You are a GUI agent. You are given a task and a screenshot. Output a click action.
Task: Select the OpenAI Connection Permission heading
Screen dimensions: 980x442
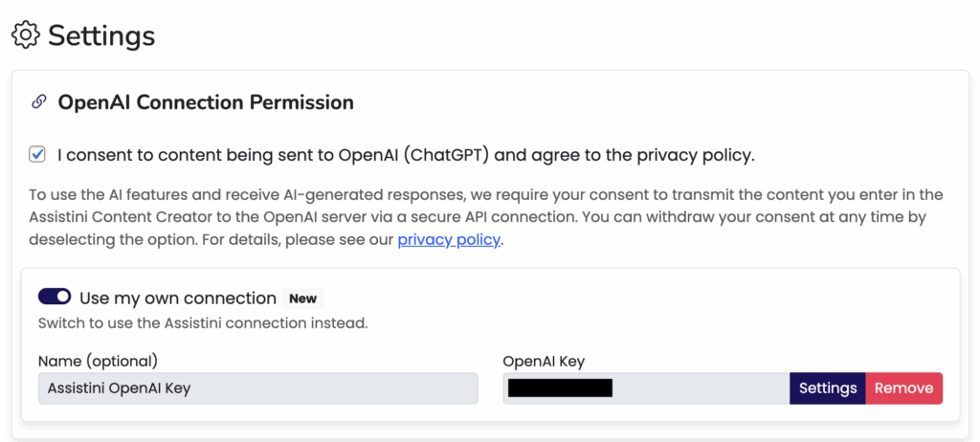click(206, 101)
